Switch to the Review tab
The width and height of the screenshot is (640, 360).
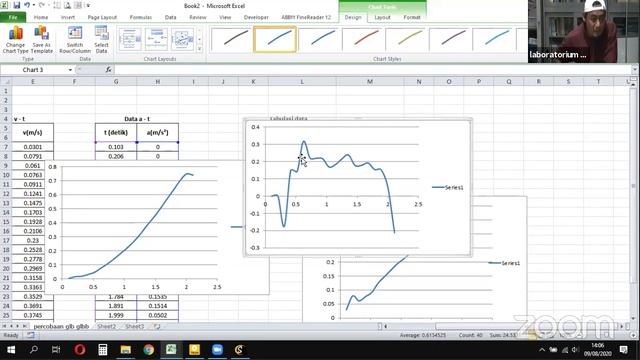pyautogui.click(x=198, y=17)
